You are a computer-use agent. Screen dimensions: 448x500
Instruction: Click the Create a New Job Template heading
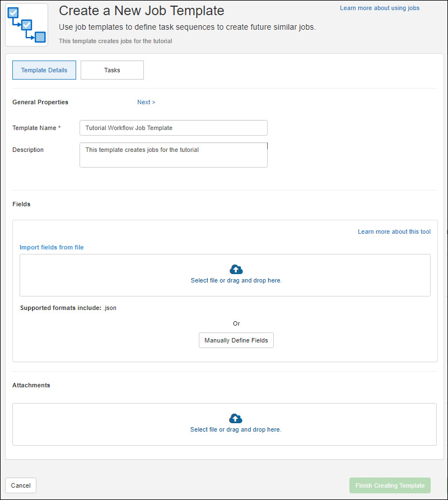click(x=141, y=11)
